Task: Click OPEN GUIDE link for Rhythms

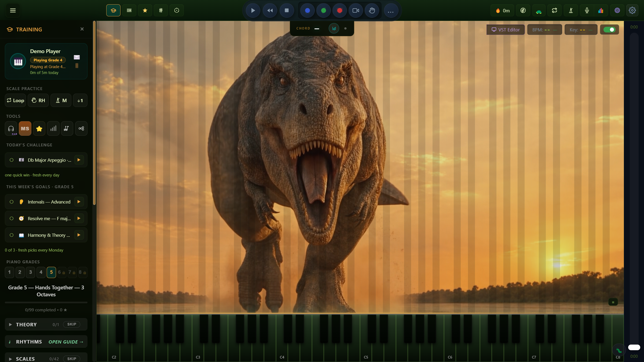Action: coord(66,342)
